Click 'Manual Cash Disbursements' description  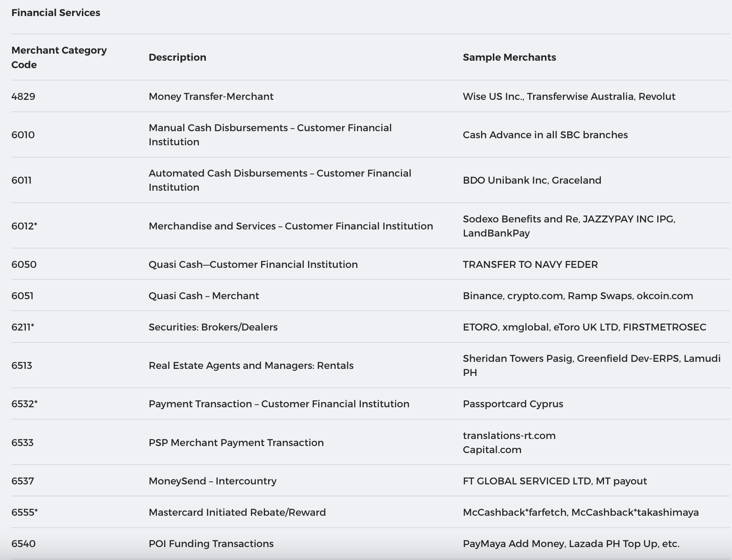click(270, 135)
